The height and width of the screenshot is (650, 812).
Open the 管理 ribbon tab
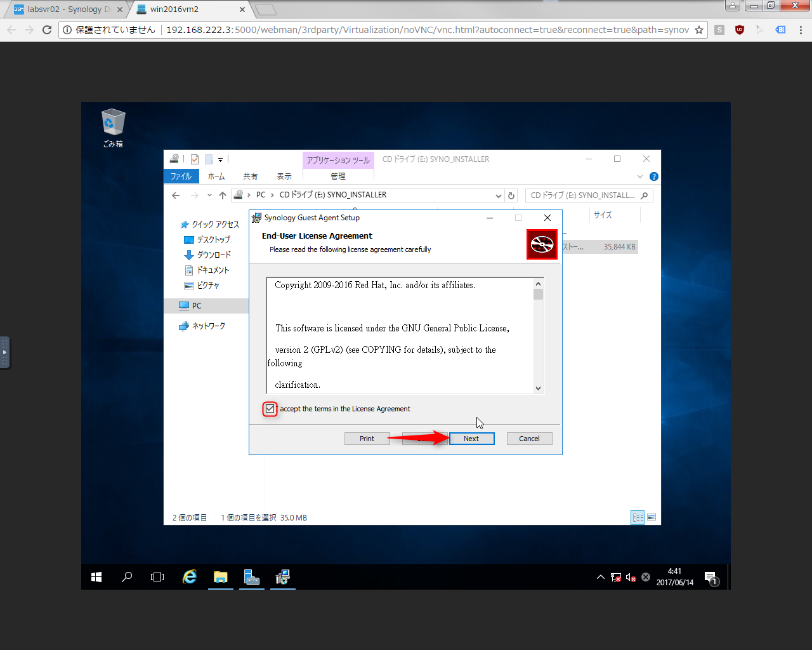pos(338,176)
